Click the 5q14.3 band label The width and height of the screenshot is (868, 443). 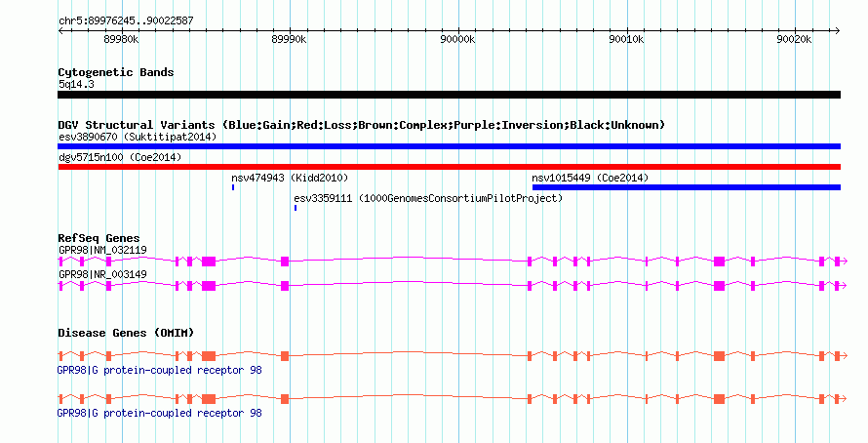tap(76, 84)
